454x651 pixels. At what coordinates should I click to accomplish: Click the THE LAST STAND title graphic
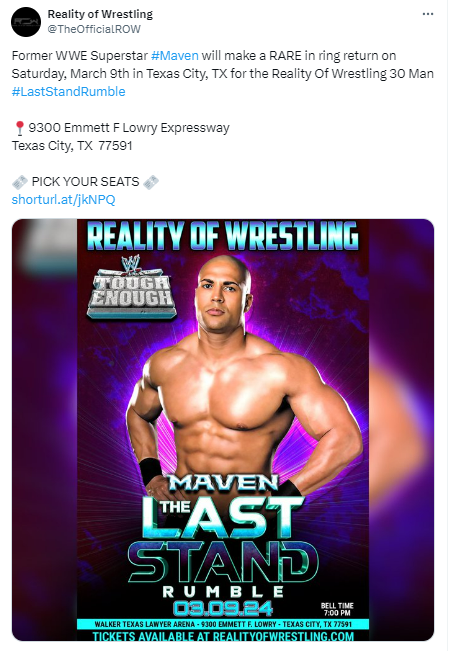pyautogui.click(x=223, y=539)
